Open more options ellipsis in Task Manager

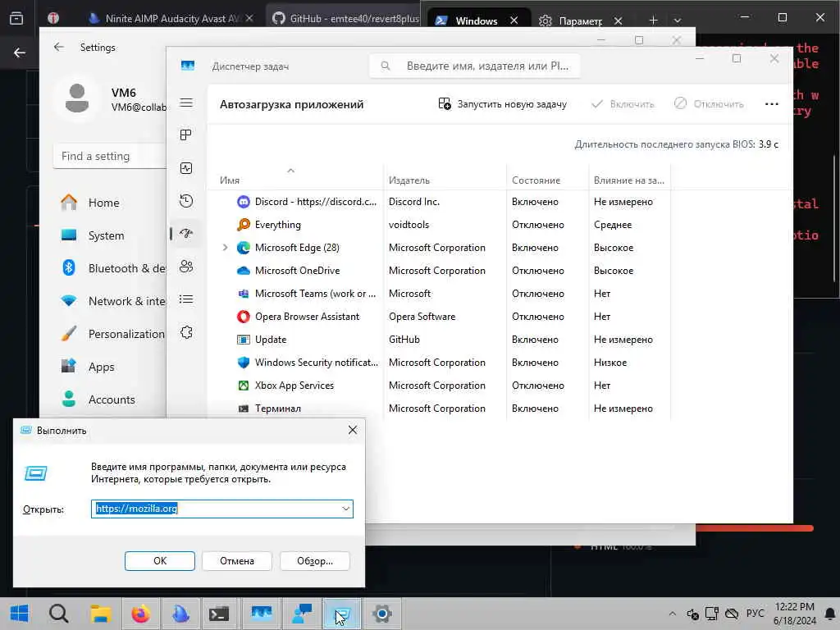(771, 104)
